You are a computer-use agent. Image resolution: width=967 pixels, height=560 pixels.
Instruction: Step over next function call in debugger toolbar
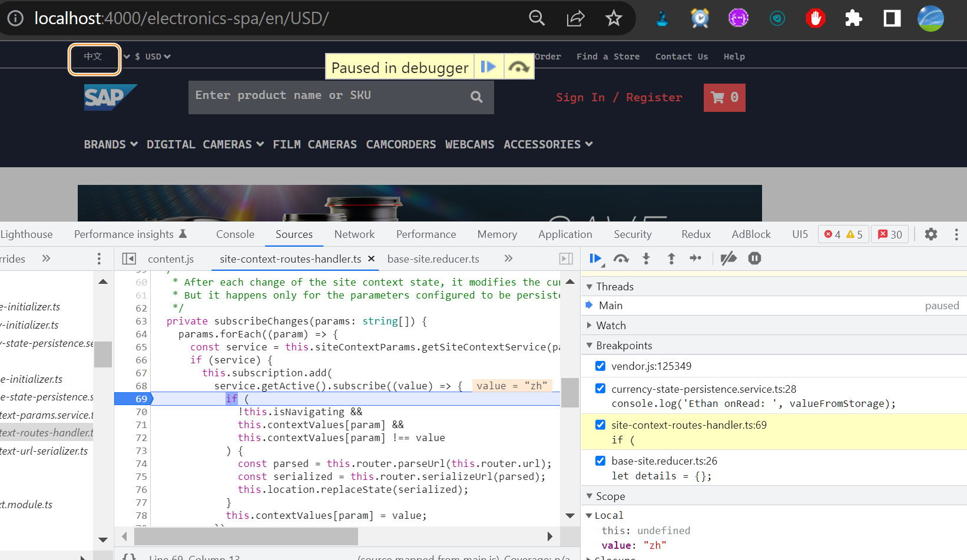pyautogui.click(x=621, y=259)
